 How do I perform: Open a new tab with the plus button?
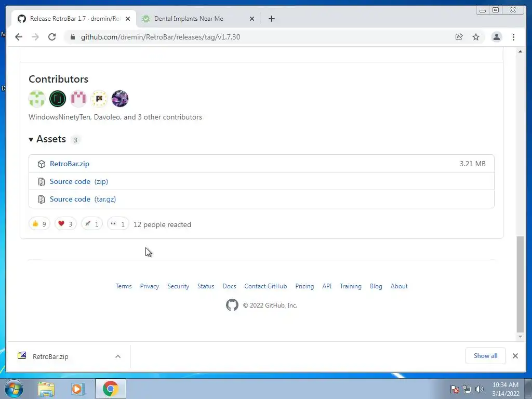(271, 19)
